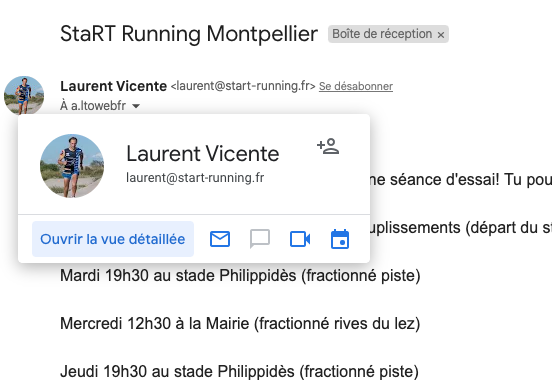Click the small sender avatar beside the header

[24, 95]
